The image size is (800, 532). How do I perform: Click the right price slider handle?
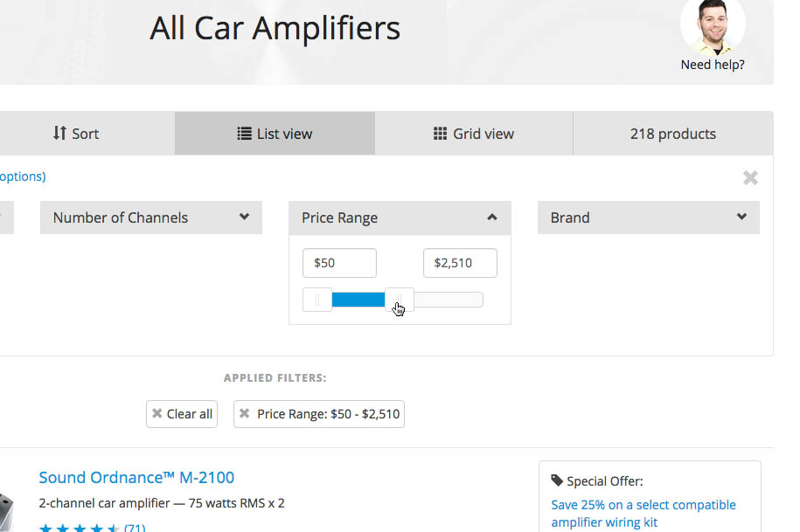398,299
